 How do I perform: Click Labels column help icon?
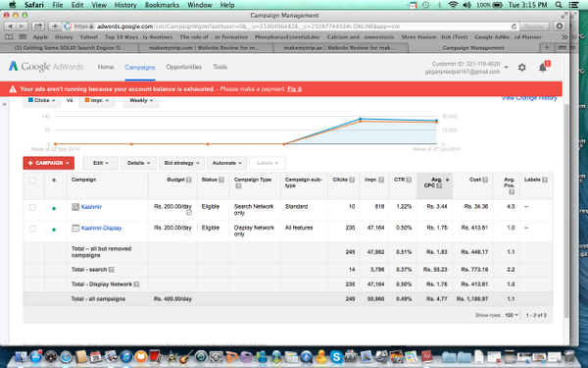(545, 180)
